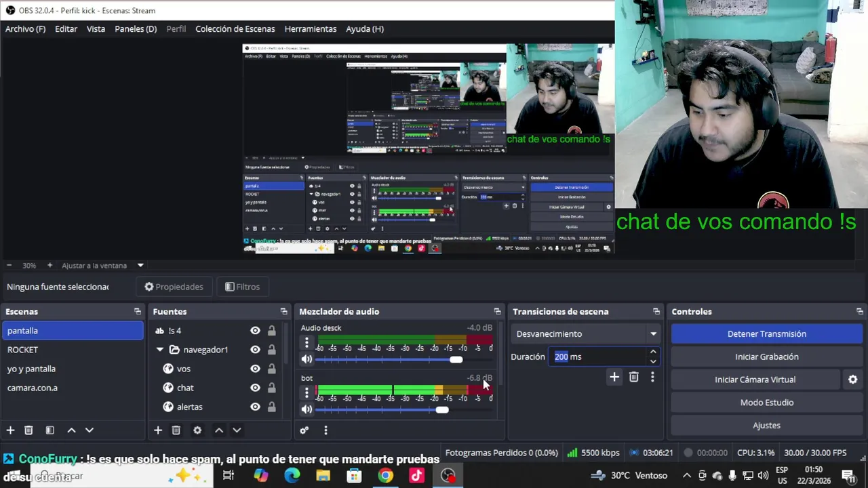Remove scene transition with trash icon
Screen dimensions: 868x488
(x=633, y=377)
